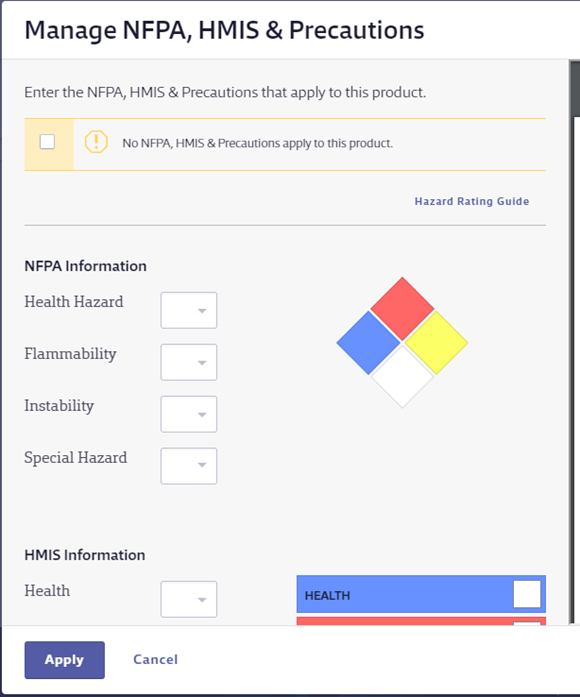
Task: Click the yellow instability diamond
Action: [436, 343]
